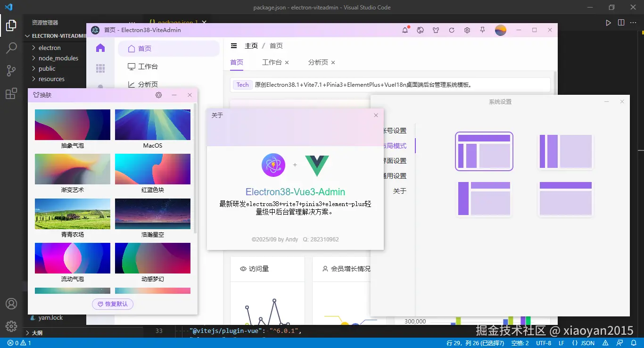644x348 pixels.
Task: Open the notification bell in the admin header
Action: pos(405,30)
